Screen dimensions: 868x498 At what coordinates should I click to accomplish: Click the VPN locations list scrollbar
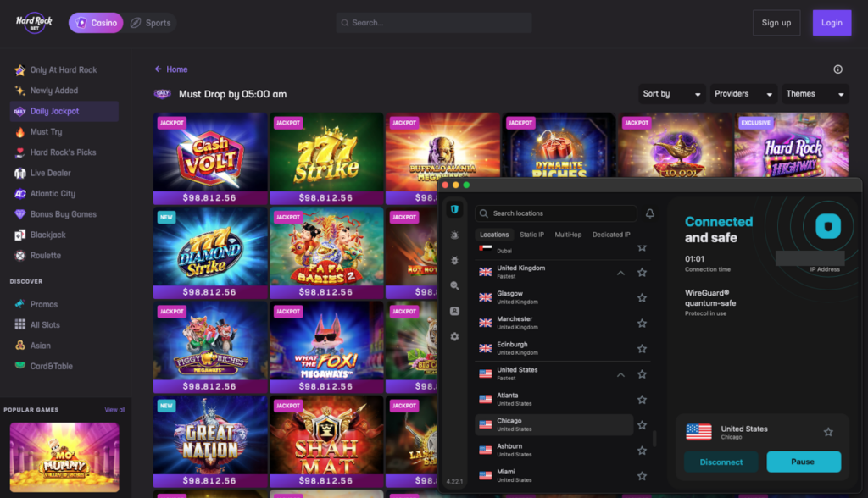pos(654,438)
